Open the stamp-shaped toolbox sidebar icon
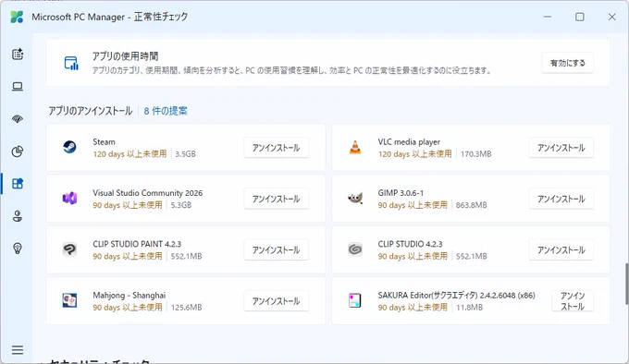 point(18,216)
